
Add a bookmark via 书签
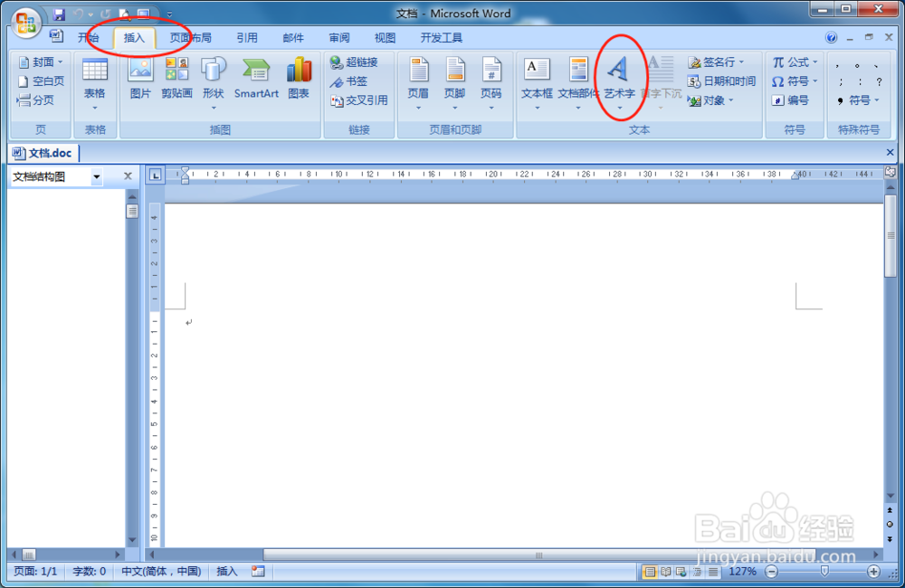[x=348, y=81]
